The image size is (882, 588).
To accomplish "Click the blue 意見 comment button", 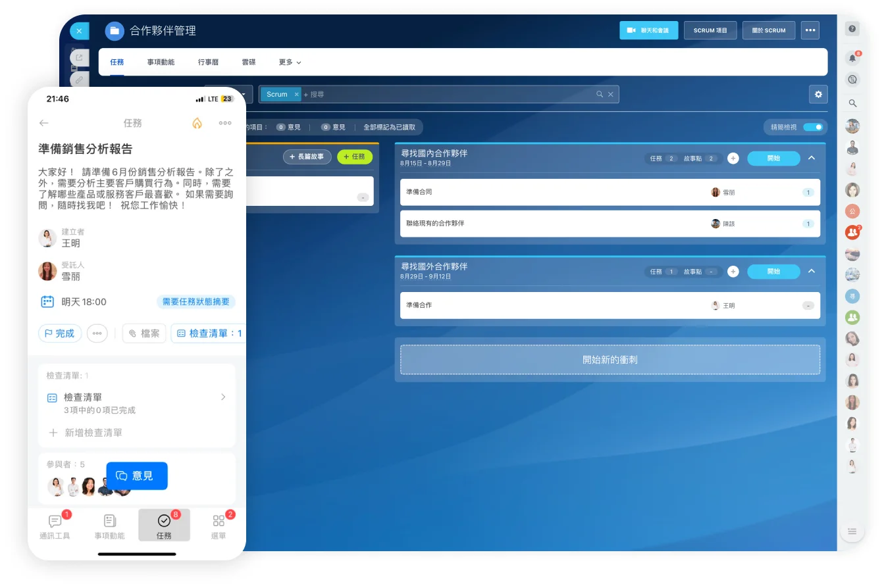I will point(137,476).
